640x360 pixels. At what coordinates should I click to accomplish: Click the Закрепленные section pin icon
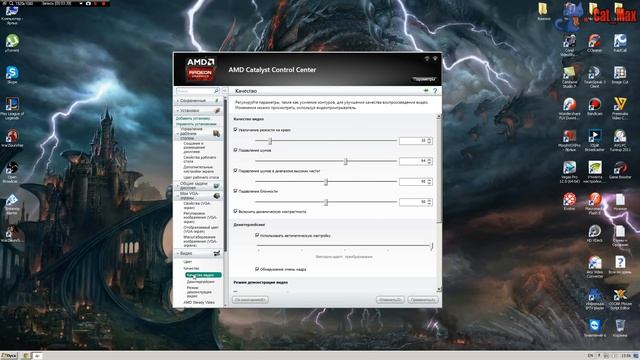coord(217,100)
